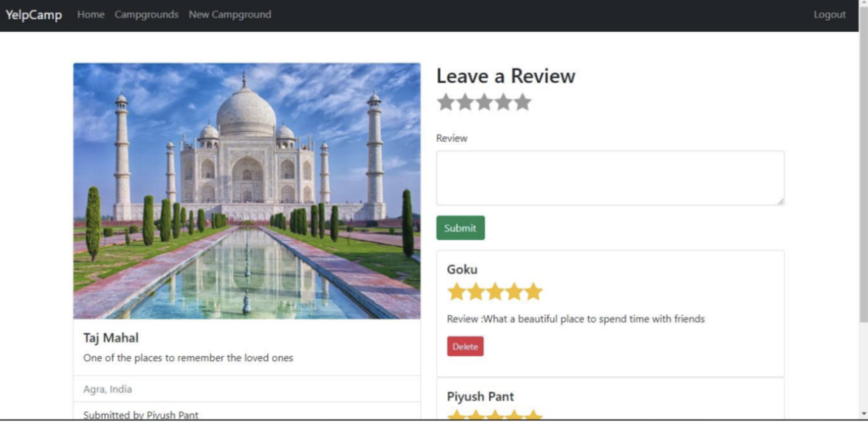Click the fifth gold star on Goku's review
The height and width of the screenshot is (425, 868).
(533, 292)
